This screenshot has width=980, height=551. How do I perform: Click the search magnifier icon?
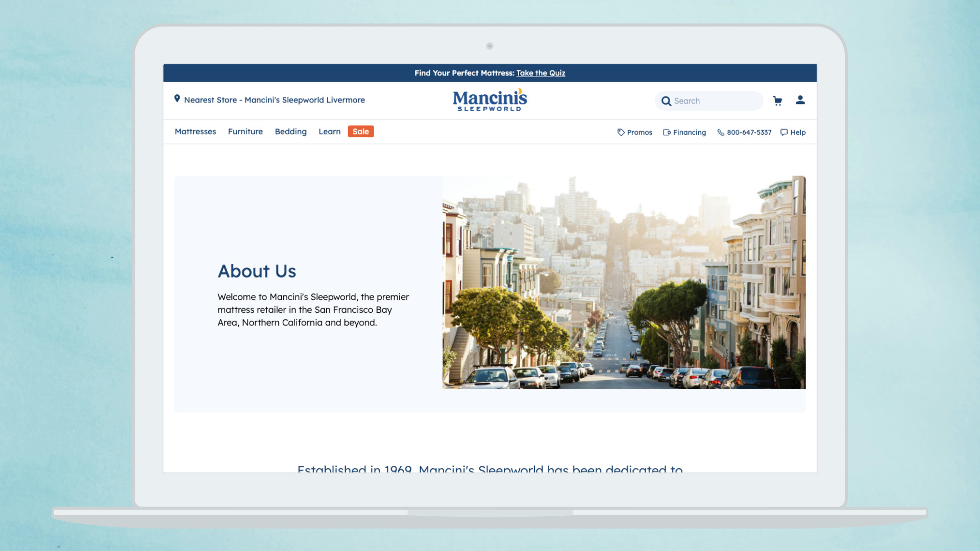pos(666,101)
